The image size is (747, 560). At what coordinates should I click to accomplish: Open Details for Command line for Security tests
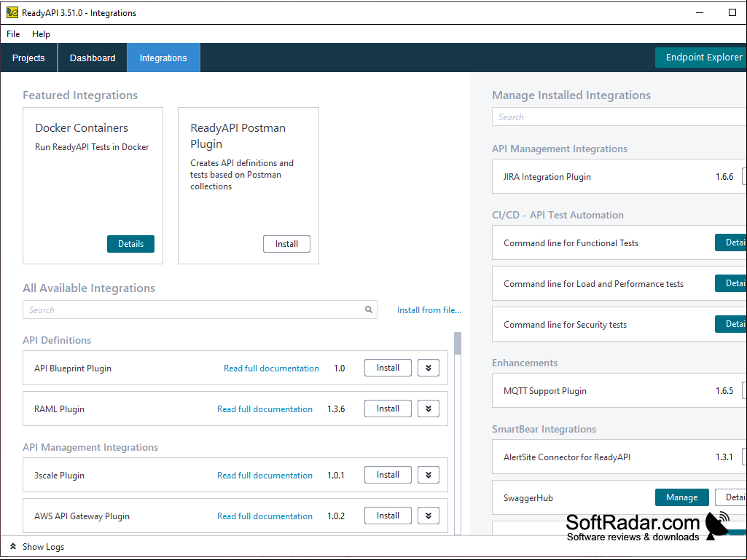tap(731, 324)
